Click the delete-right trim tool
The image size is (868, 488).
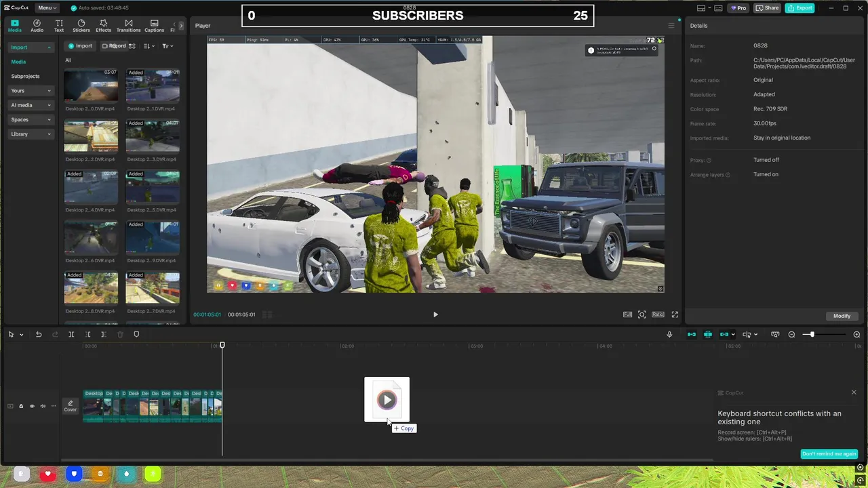click(x=103, y=334)
